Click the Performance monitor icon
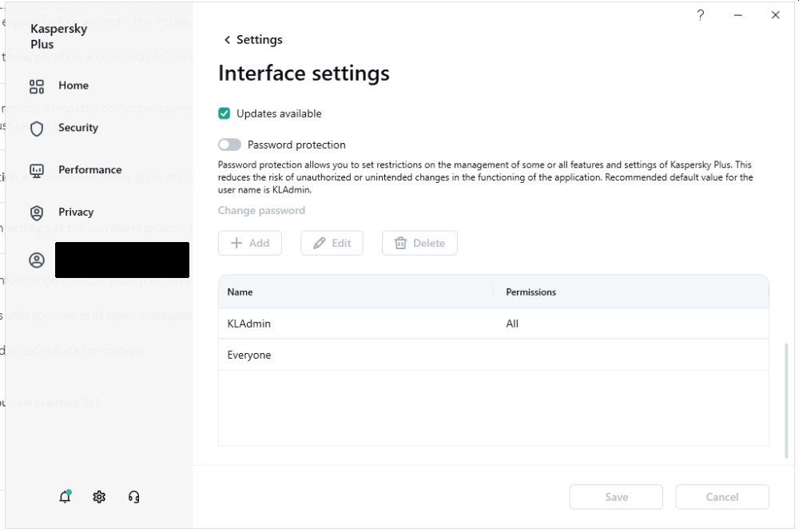This screenshot has width=799, height=532. pyautogui.click(x=37, y=171)
